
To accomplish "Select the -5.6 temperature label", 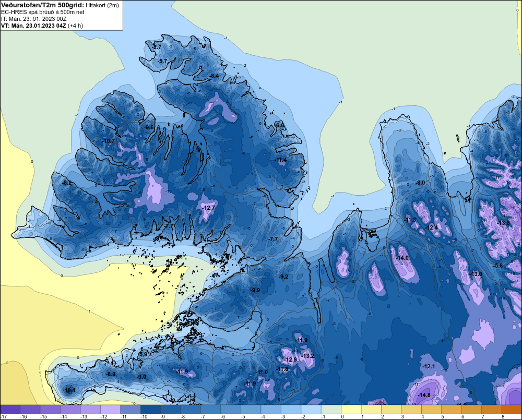I will [498, 265].
